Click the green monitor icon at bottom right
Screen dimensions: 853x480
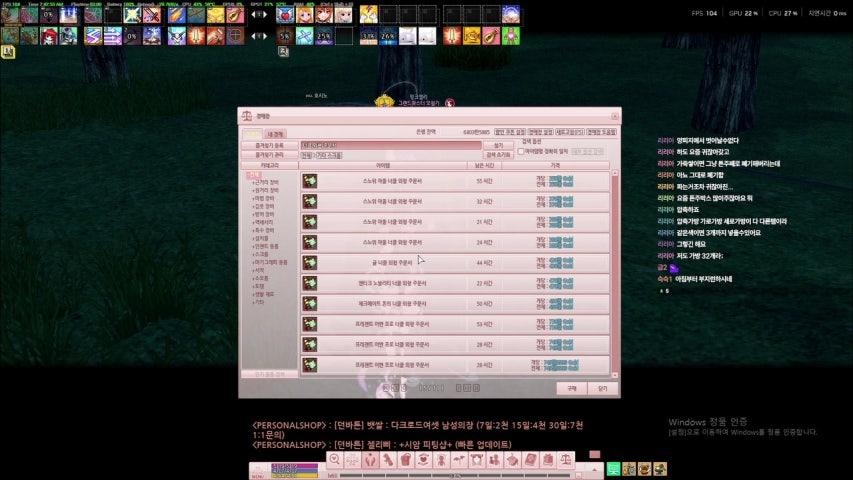coord(613,469)
